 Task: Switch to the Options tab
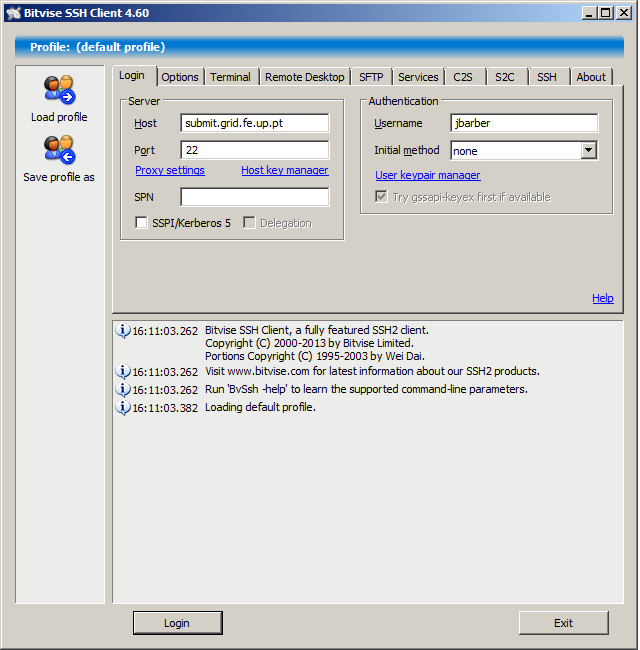point(180,77)
